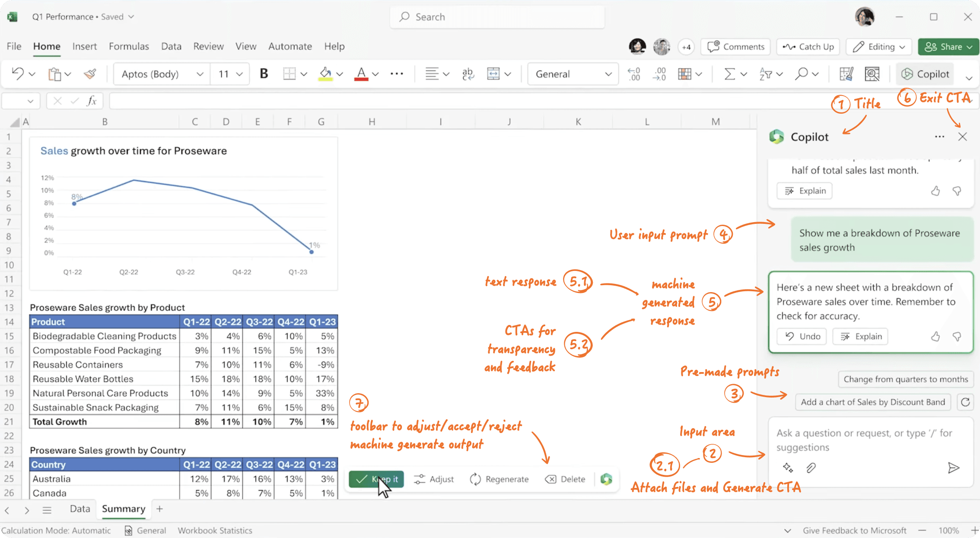980x538 pixels.
Task: Click the sparkle prompt guide icon
Action: click(788, 468)
